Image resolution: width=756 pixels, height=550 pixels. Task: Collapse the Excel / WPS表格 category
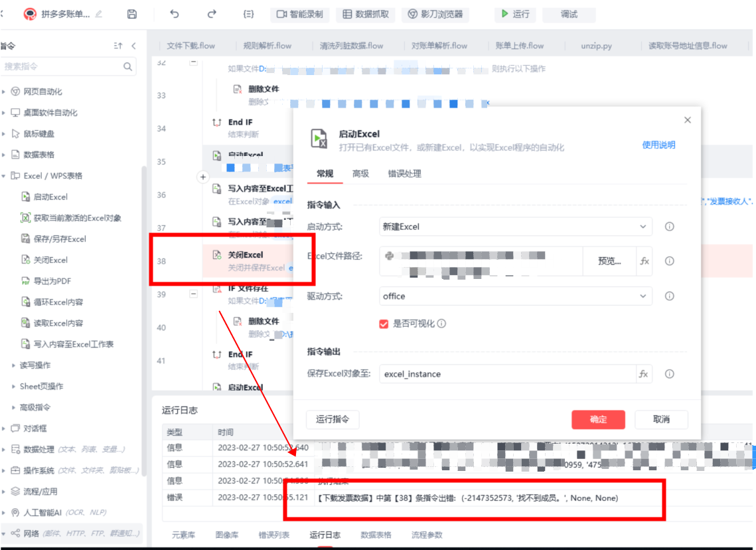point(4,176)
